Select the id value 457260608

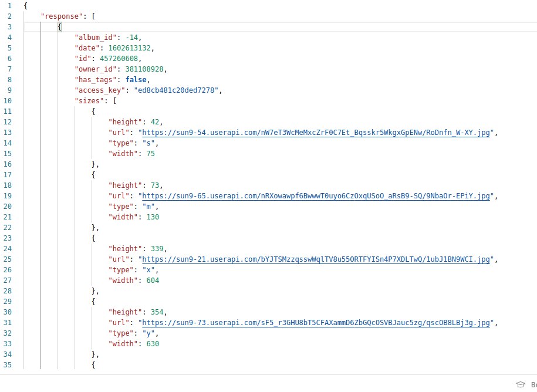[119, 59]
